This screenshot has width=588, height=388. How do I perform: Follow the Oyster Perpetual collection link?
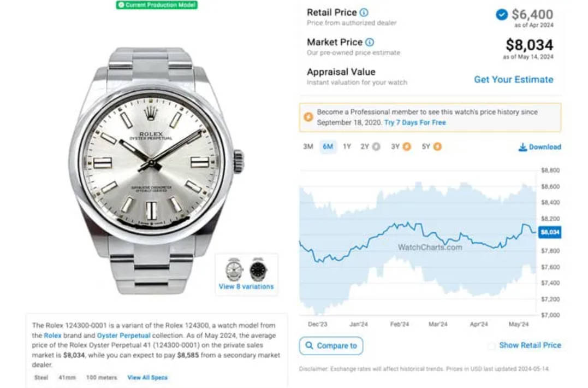(123, 336)
